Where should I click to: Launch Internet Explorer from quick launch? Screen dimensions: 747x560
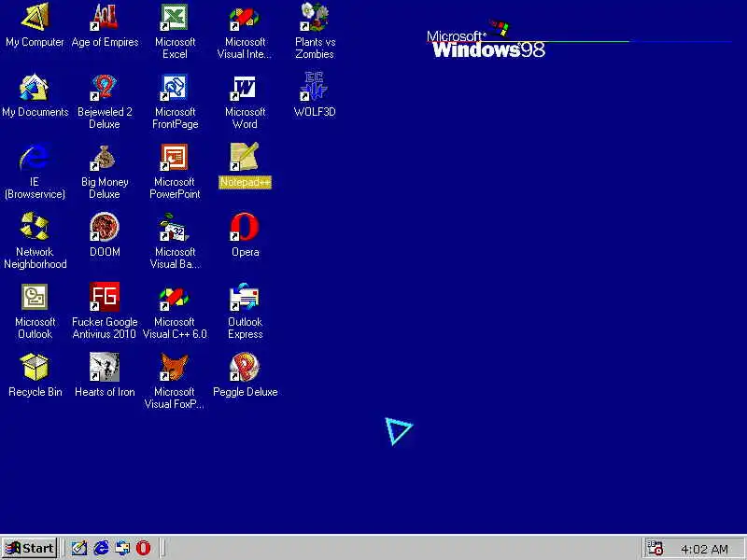click(x=101, y=548)
